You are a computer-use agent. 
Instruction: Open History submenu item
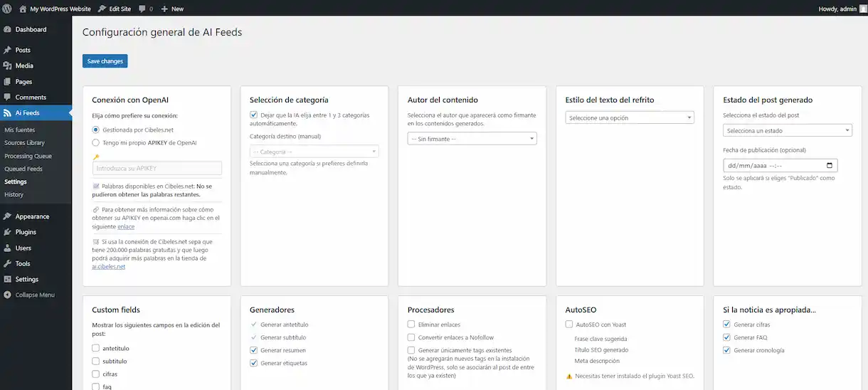pos(14,194)
